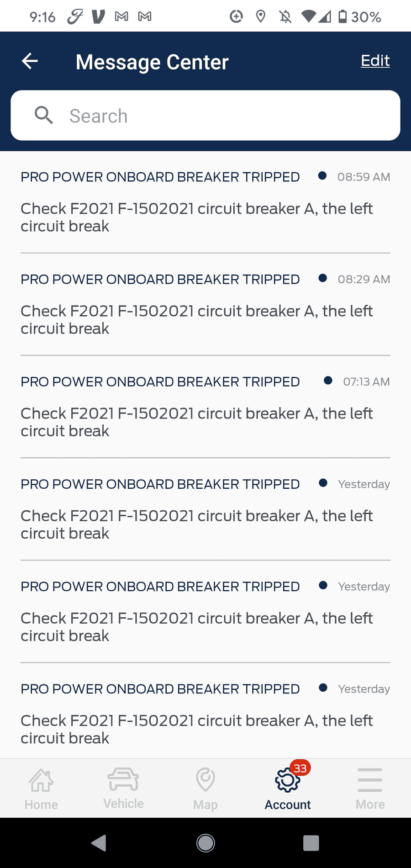Screen dimensions: 411x868
Task: Tap the 33 notification badge
Action: [300, 768]
